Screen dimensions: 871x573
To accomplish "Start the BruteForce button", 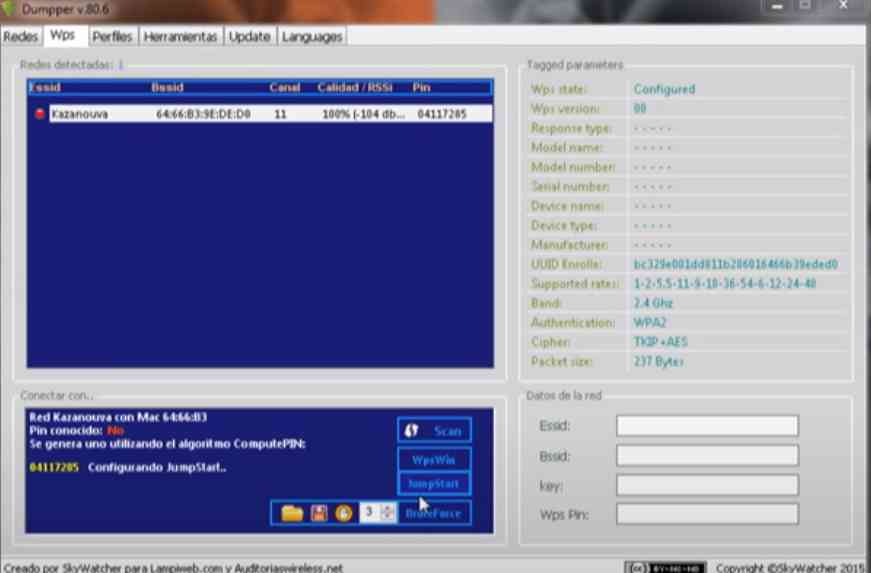I will [x=434, y=513].
